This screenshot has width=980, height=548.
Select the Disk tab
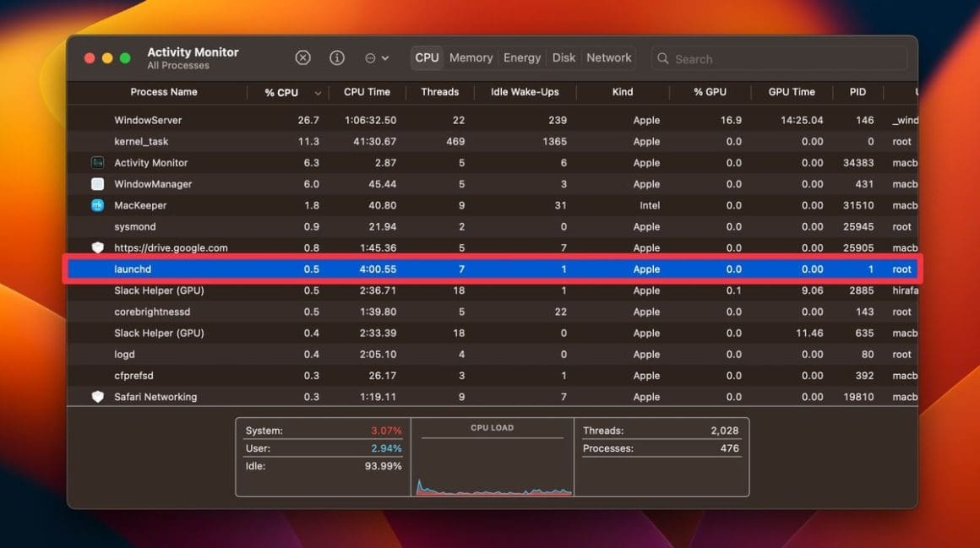(x=563, y=57)
